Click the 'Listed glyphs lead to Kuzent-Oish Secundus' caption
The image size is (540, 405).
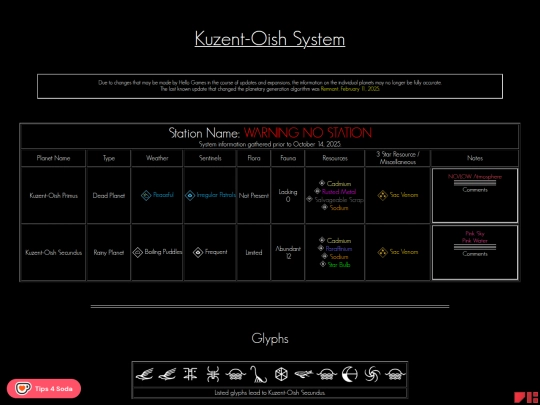(270, 393)
